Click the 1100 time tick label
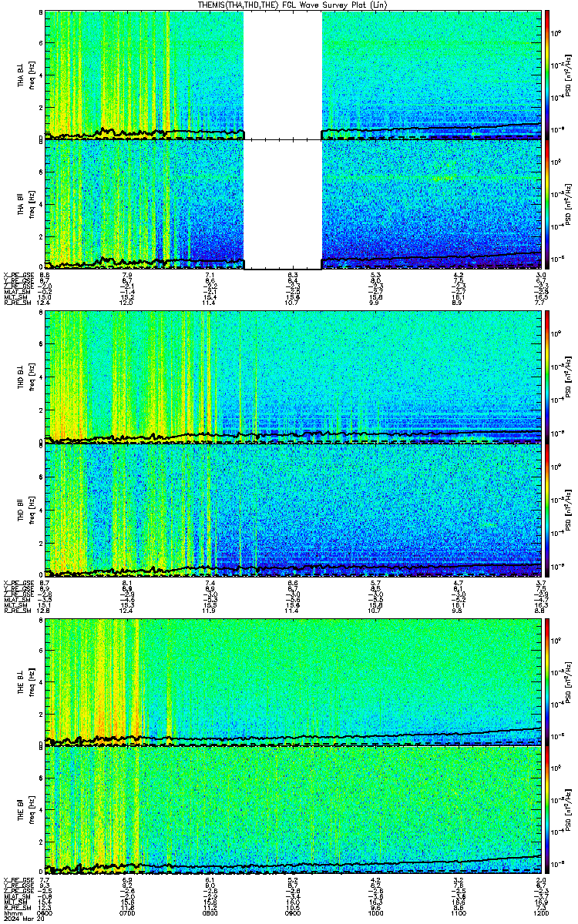Image resolution: width=578 pixels, height=924 pixels. point(458,913)
